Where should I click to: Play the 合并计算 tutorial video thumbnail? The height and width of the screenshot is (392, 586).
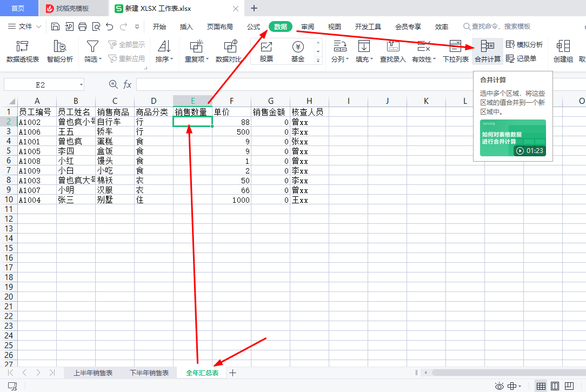(512, 138)
